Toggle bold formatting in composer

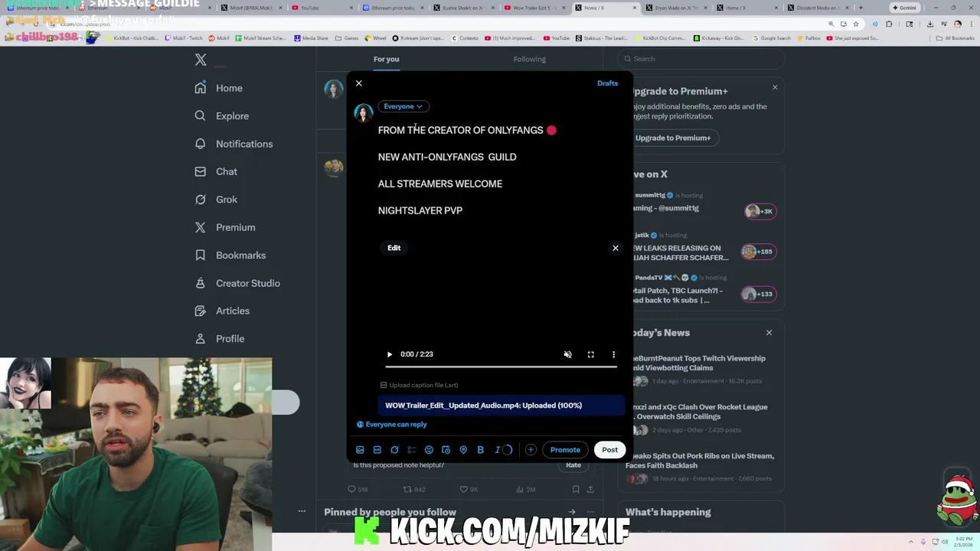click(480, 450)
